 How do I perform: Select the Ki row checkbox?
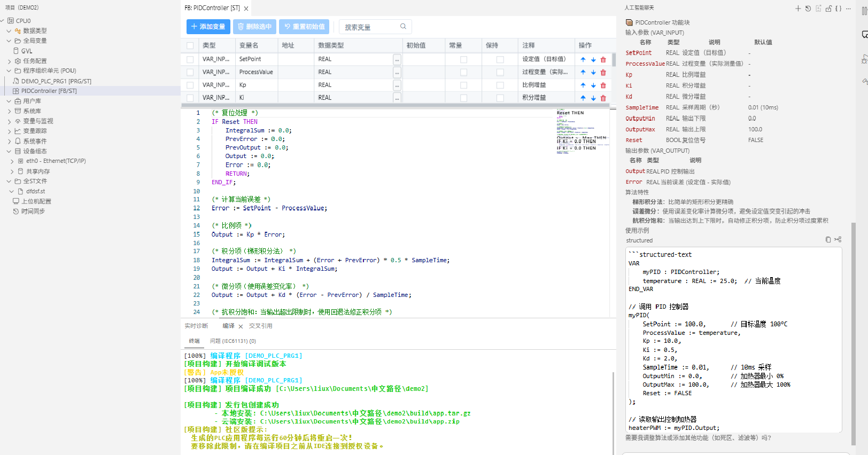coord(190,98)
